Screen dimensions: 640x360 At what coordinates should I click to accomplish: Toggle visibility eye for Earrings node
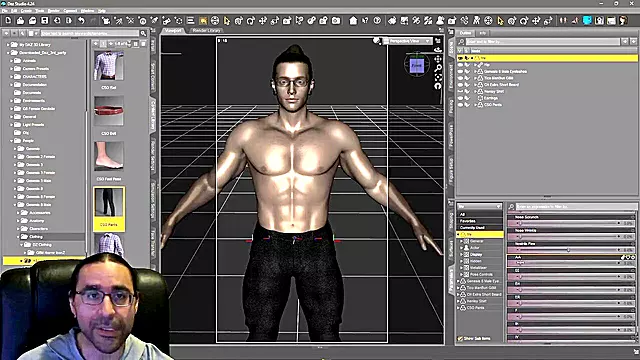[x=460, y=98]
